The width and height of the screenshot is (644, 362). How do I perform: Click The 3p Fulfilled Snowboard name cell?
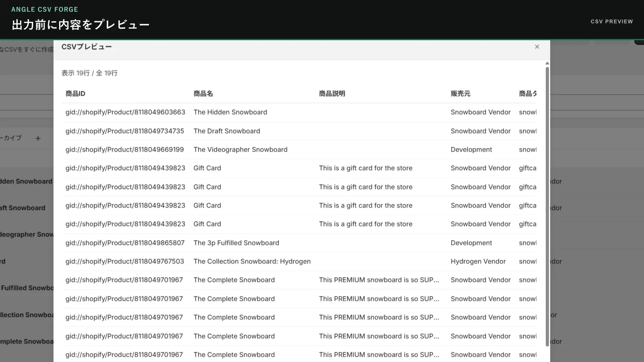coord(236,243)
